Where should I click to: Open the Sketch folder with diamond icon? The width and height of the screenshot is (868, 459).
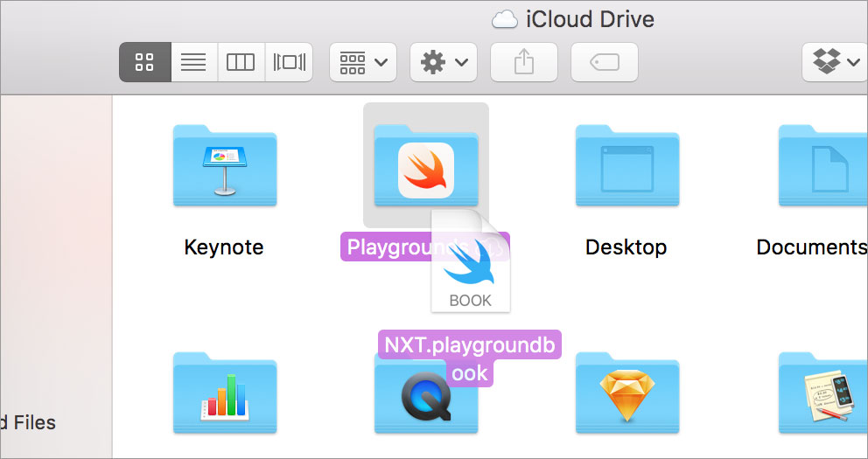click(626, 395)
